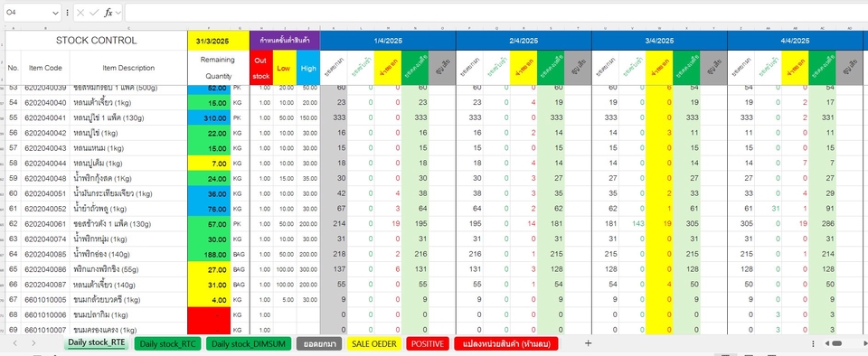Select item code 6601010005
Viewport: 868px width, 356px height.
tap(45, 300)
